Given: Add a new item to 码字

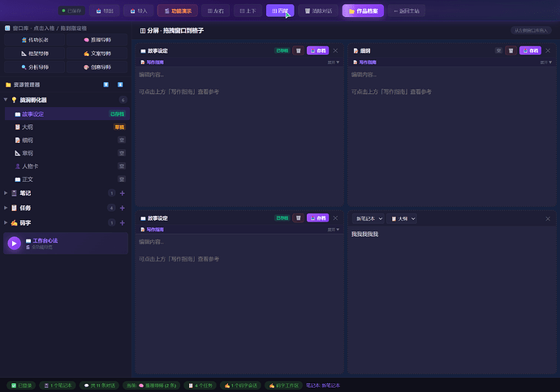Looking at the screenshot, I should [122, 222].
